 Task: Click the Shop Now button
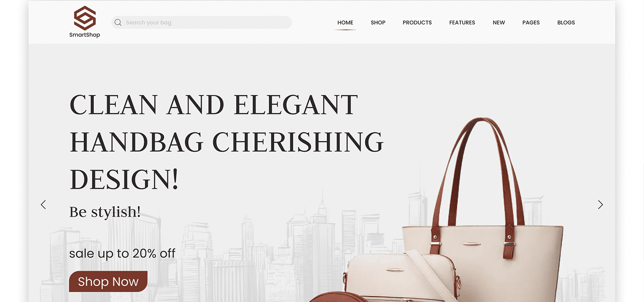tap(108, 281)
